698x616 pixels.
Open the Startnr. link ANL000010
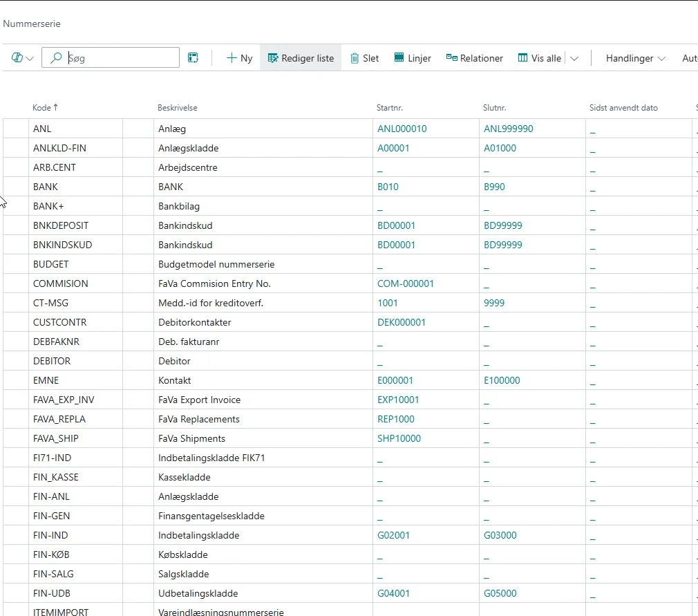click(x=402, y=129)
